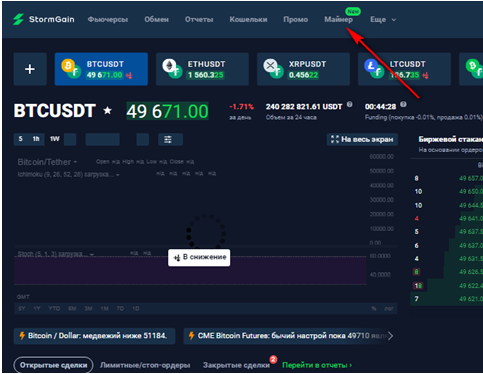Click info icon next to 24h volume
Screen dimensions: 483x374
(349, 104)
